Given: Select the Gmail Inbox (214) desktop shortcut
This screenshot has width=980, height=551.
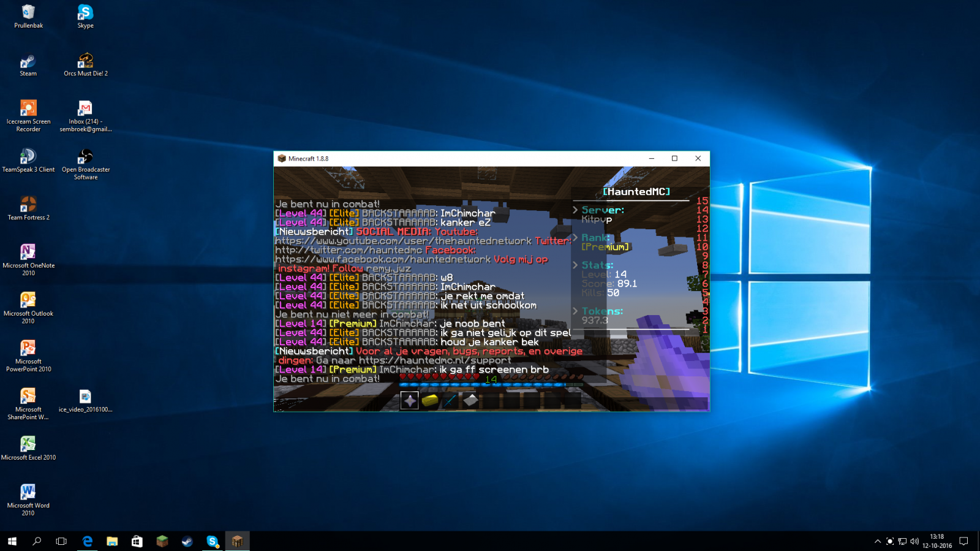Looking at the screenshot, I should (86, 116).
